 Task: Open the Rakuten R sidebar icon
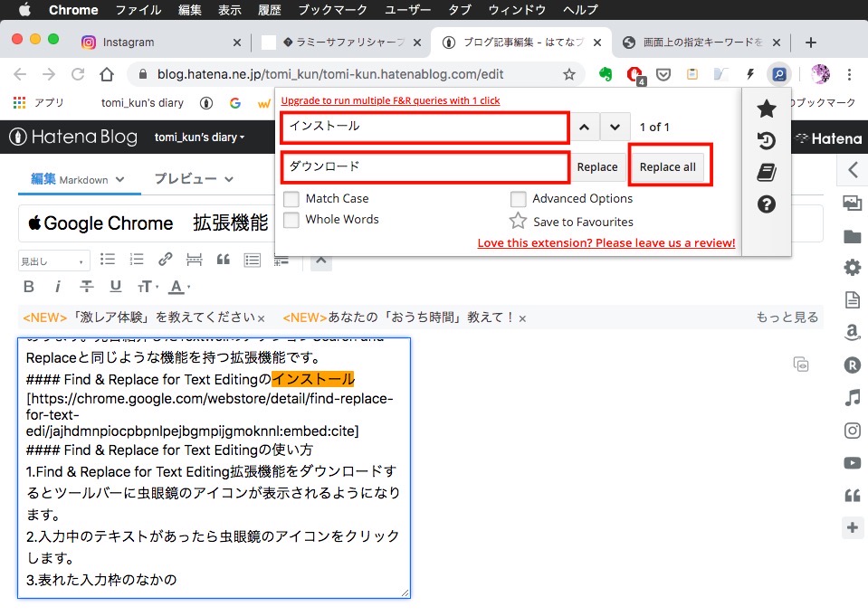pos(853,365)
